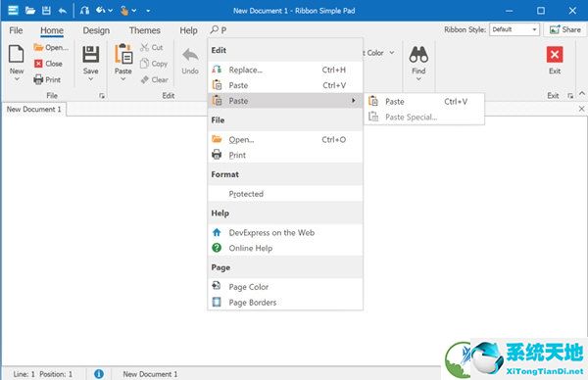Choose Open... Ctrl+O in search results

point(285,139)
